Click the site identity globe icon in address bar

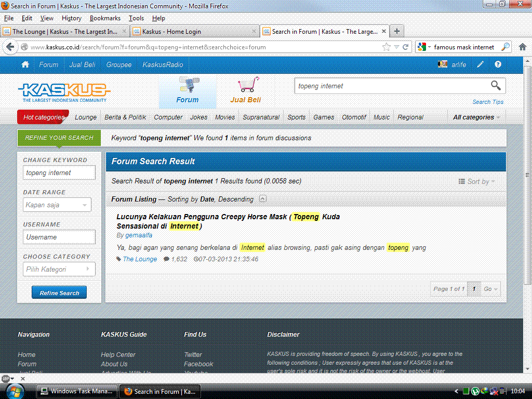tap(24, 47)
